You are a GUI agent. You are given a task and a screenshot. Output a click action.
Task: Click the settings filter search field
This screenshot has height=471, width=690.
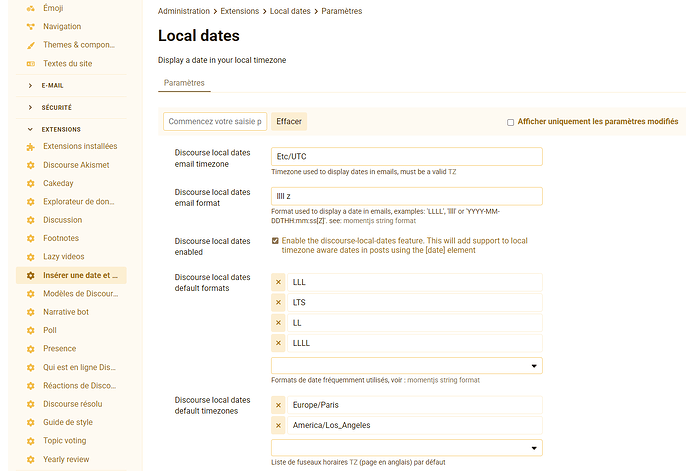(x=215, y=121)
